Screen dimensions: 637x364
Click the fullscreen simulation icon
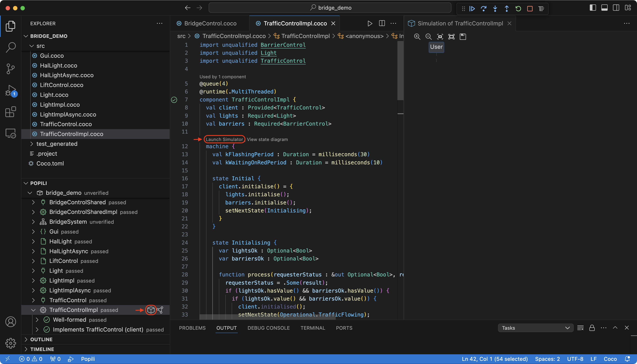[451, 37]
